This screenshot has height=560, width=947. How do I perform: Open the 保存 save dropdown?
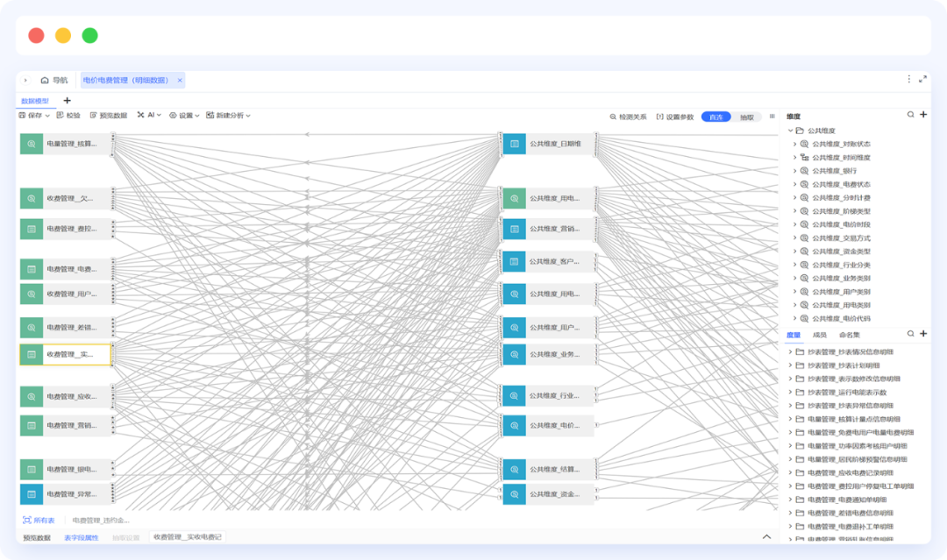tap(34, 116)
